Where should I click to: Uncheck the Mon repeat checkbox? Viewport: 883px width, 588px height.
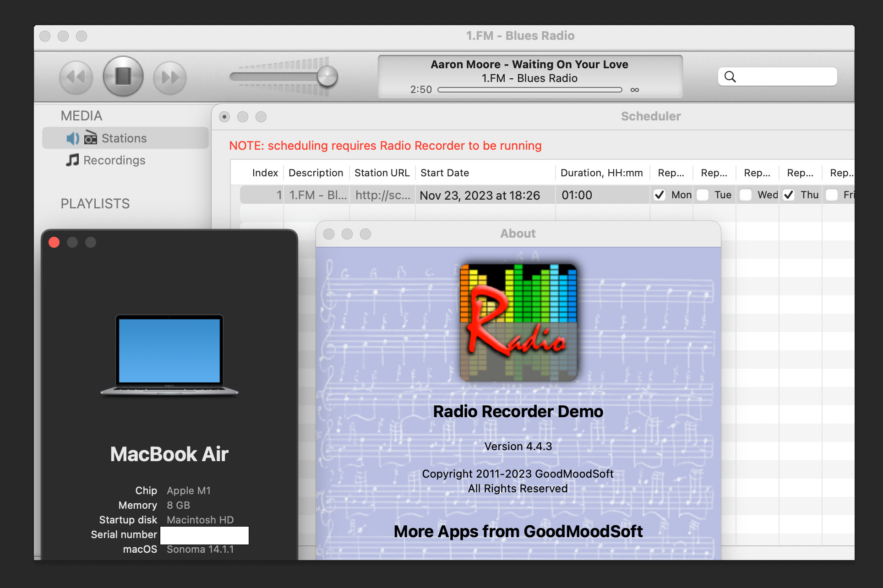[660, 195]
